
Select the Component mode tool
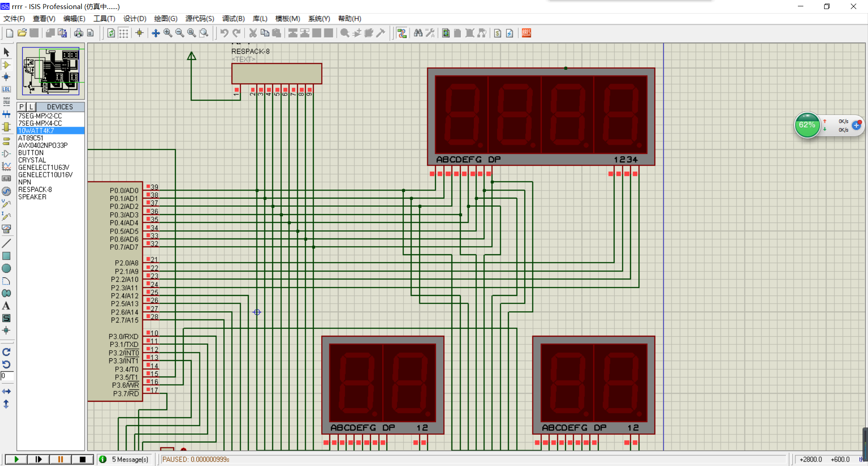(x=6, y=65)
